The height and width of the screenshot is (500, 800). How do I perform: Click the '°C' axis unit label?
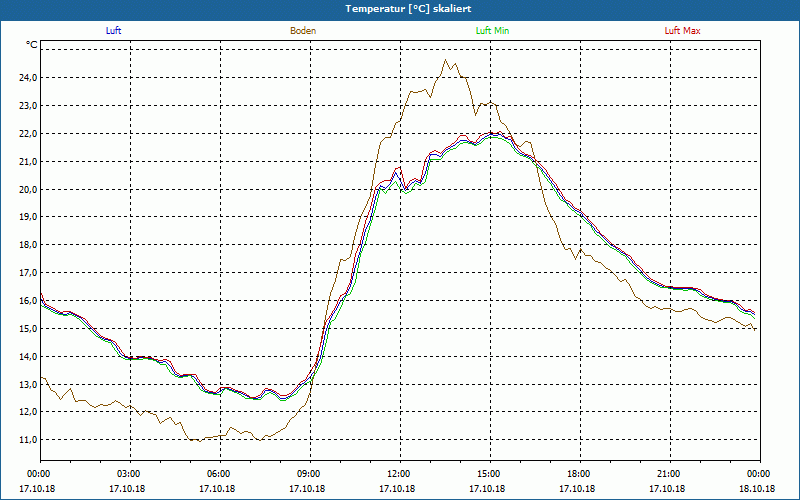pos(32,45)
